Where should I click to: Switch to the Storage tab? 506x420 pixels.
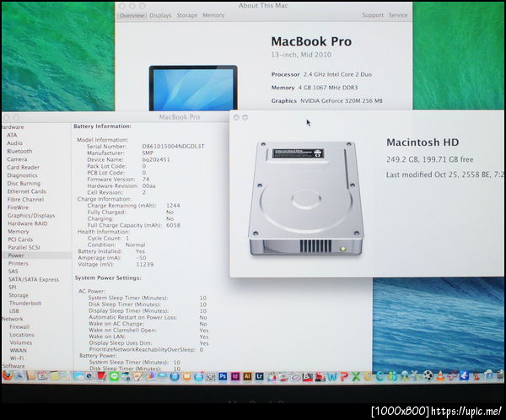187,15
